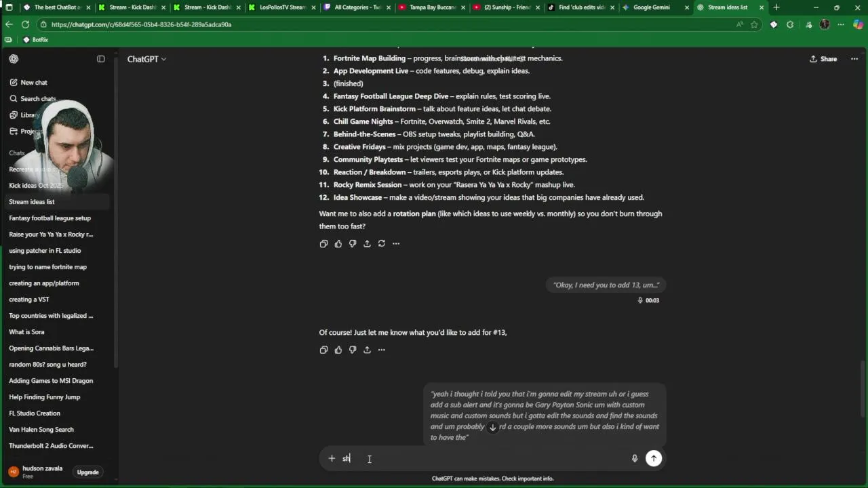Share the stream ideas list response icon
Viewport: 868px width, 488px height.
click(x=367, y=243)
